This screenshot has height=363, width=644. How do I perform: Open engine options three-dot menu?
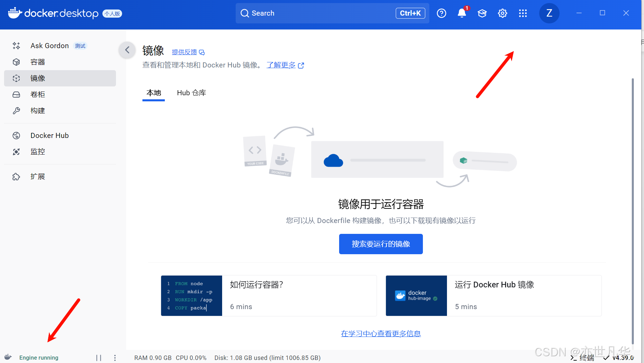pos(115,358)
